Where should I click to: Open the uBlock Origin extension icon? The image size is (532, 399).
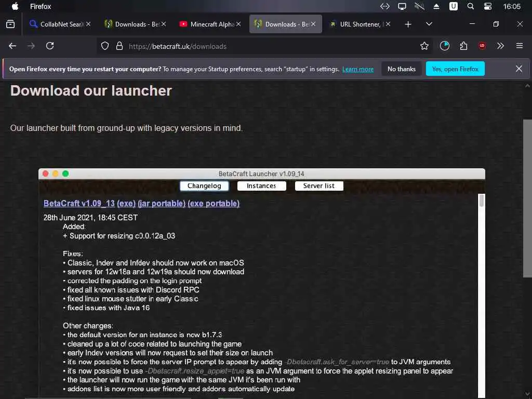pyautogui.click(x=482, y=46)
